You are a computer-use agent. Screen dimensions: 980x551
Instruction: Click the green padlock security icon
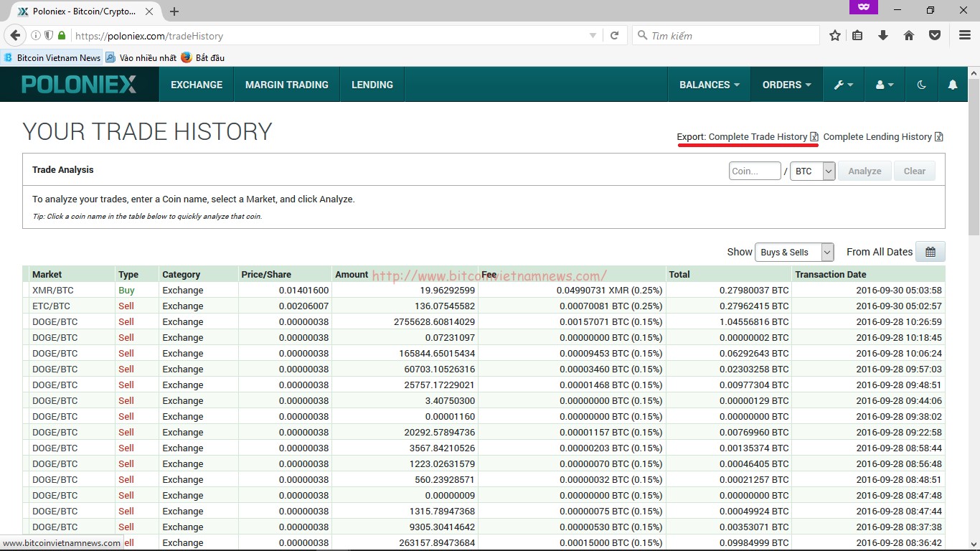62,35
